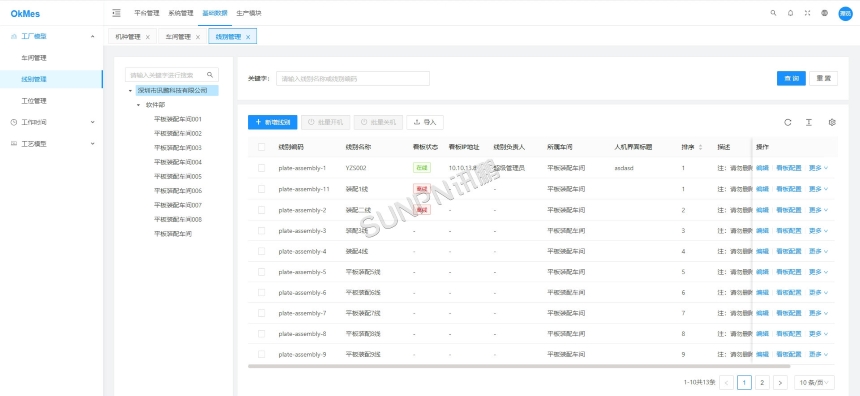Open the 系统管理 top menu
The width and height of the screenshot is (860, 396).
[180, 13]
